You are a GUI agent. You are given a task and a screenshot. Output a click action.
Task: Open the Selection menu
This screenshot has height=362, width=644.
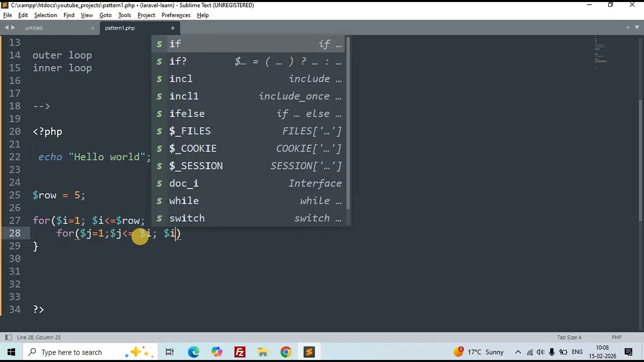coord(45,15)
